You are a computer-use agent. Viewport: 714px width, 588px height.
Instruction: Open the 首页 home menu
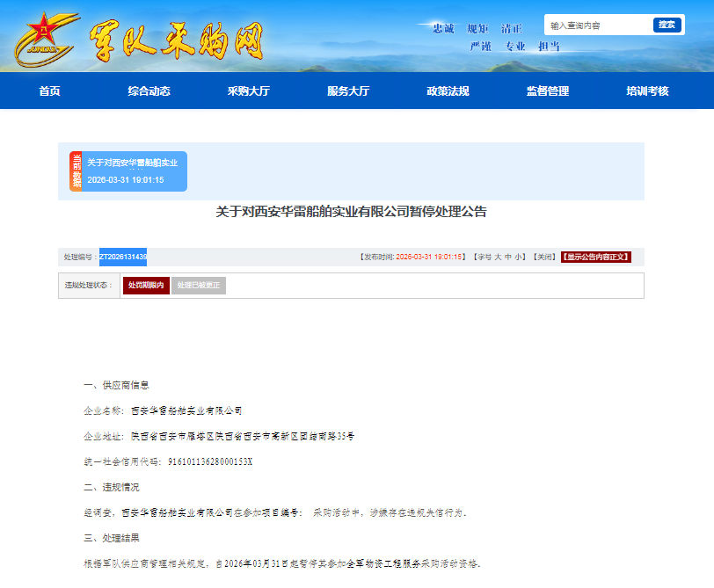click(49, 91)
